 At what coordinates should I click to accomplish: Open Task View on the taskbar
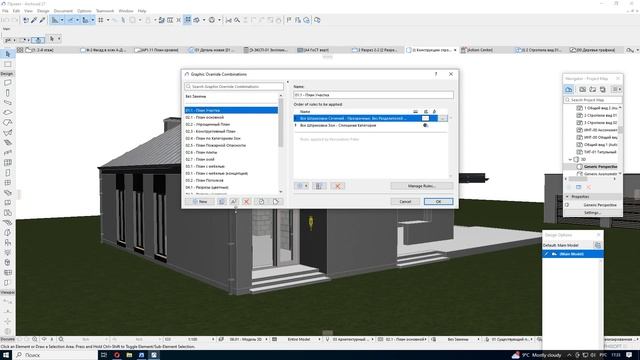click(104, 355)
